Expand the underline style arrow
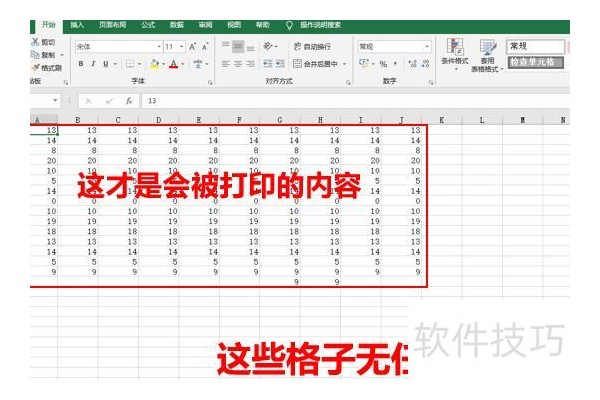Viewport: 600px width, 400px height. [115, 64]
